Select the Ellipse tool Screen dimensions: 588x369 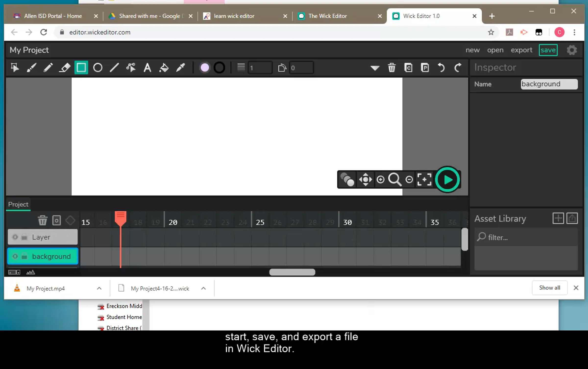(x=98, y=68)
